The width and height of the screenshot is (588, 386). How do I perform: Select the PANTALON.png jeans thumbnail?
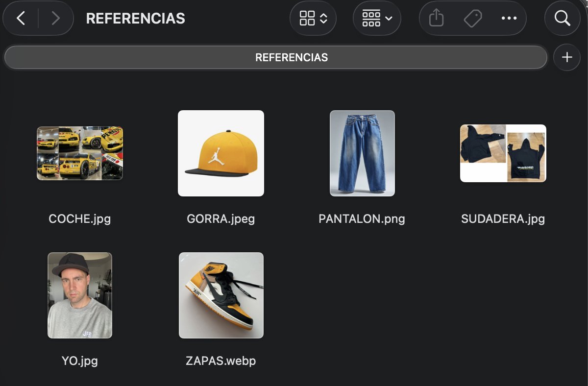[362, 153]
